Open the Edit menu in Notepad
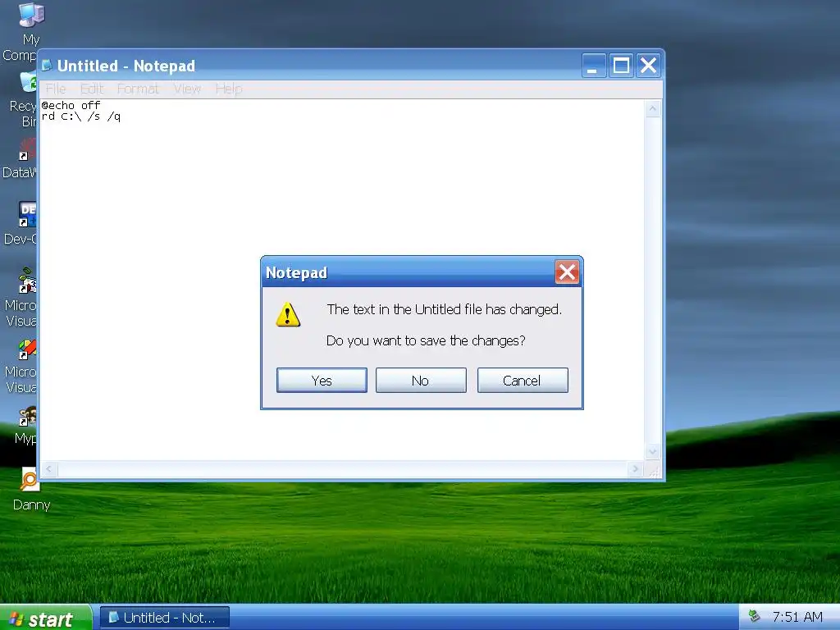 [x=92, y=89]
